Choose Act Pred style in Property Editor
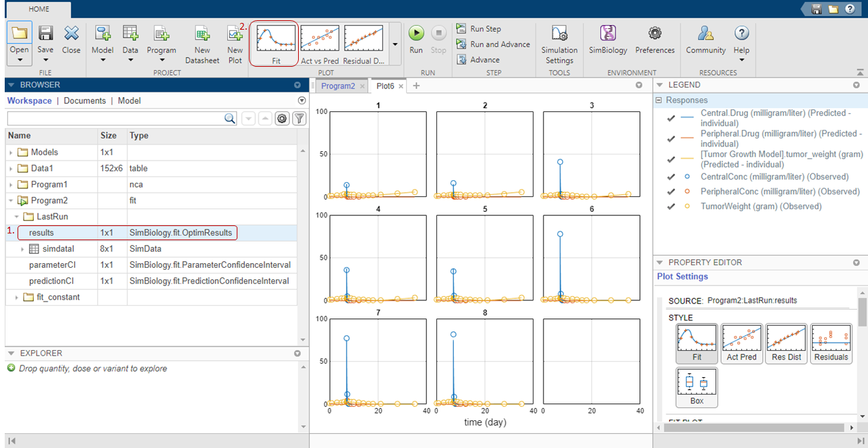The width and height of the screenshot is (868, 448). [x=741, y=345]
